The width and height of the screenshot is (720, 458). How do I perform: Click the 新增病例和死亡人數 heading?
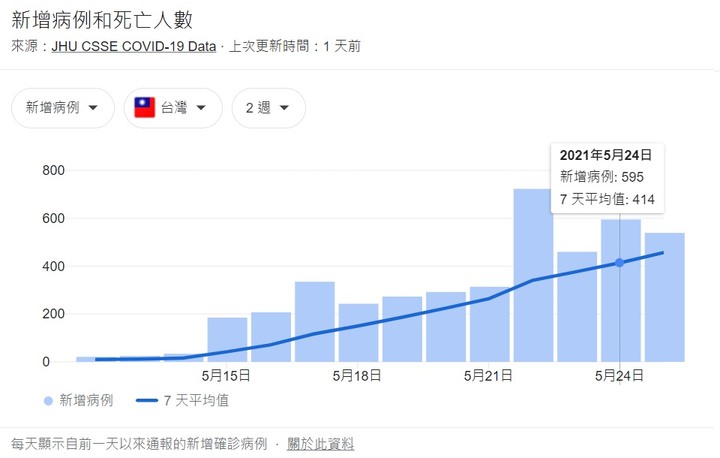[102, 20]
